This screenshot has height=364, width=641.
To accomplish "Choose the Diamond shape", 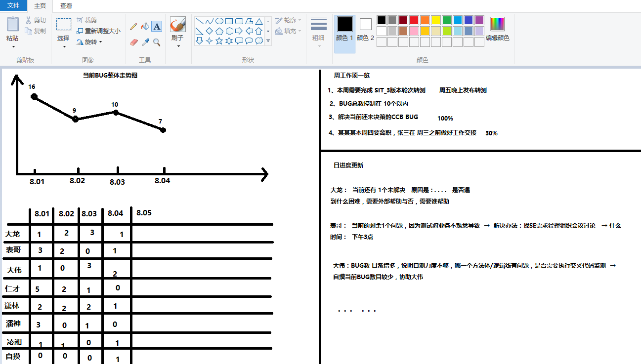I will (x=209, y=31).
